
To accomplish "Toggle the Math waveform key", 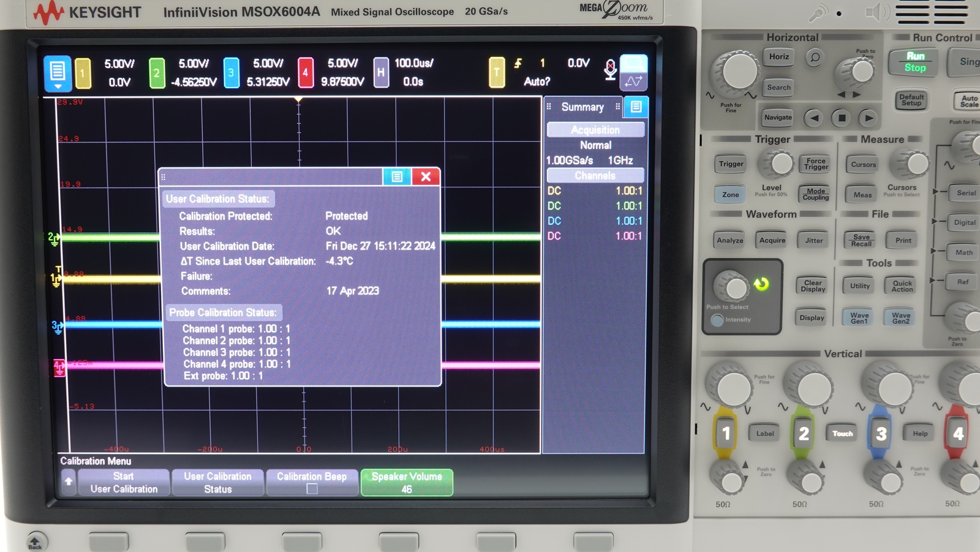I will click(x=964, y=252).
